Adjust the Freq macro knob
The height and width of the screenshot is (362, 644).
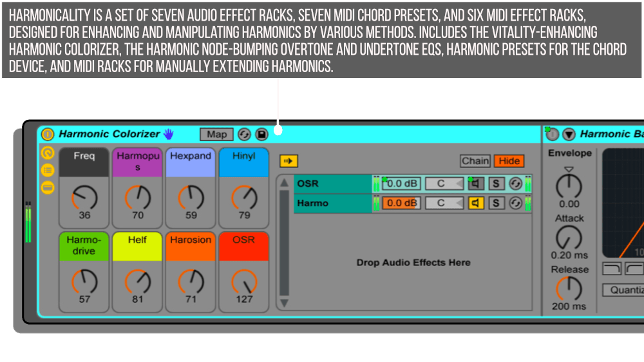click(84, 198)
